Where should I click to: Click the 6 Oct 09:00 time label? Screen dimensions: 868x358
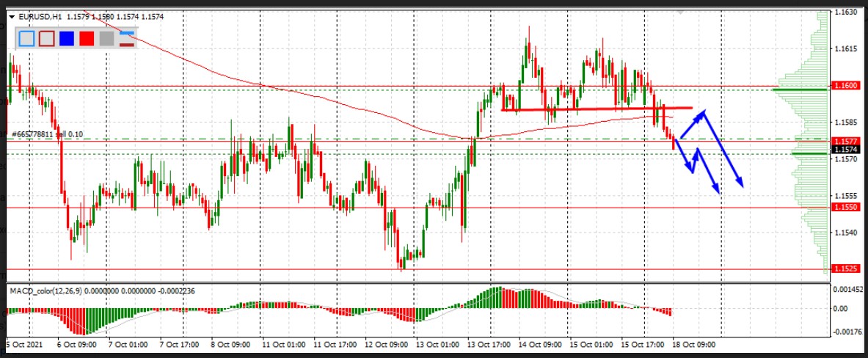coord(76,344)
